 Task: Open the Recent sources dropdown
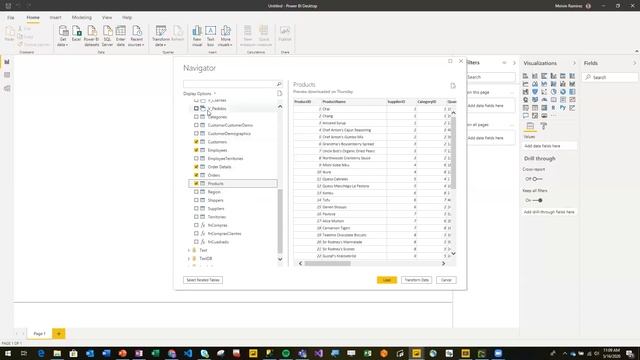pos(136,36)
